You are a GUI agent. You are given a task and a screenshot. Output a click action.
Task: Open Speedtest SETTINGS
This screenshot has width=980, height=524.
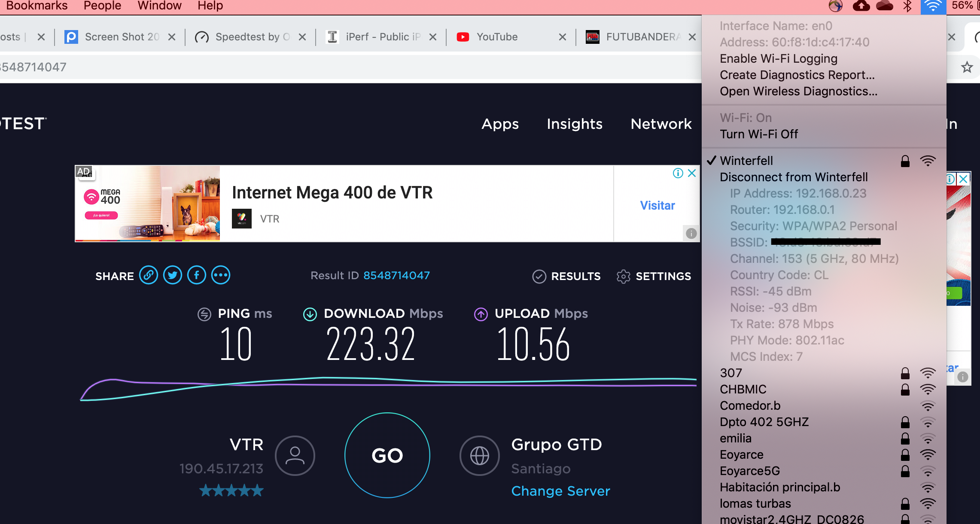point(654,276)
